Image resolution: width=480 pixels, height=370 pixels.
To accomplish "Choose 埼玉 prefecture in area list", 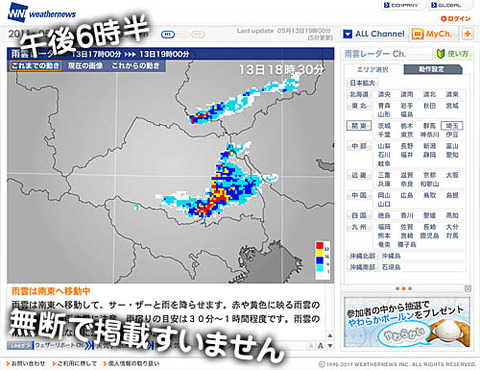I will 452,126.
